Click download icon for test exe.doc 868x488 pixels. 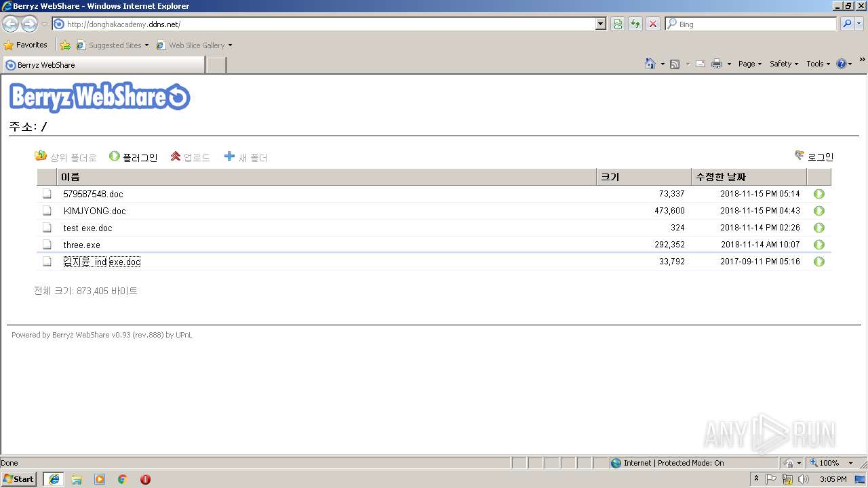[819, 228]
